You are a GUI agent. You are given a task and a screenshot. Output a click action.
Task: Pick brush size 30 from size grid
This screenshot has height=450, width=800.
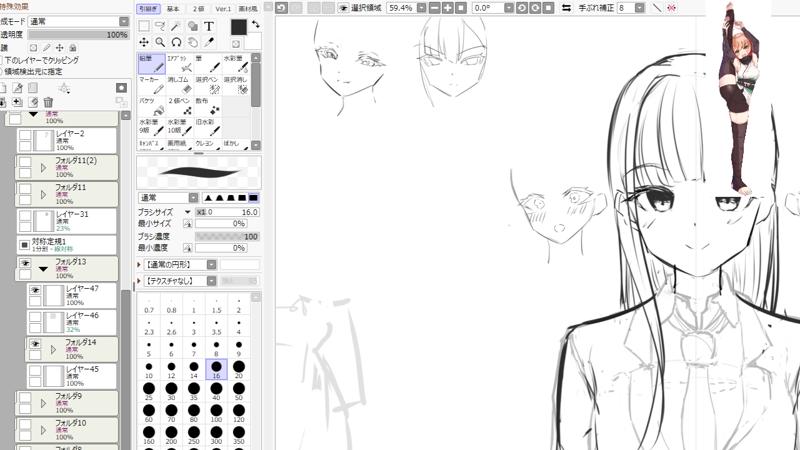pyautogui.click(x=171, y=388)
